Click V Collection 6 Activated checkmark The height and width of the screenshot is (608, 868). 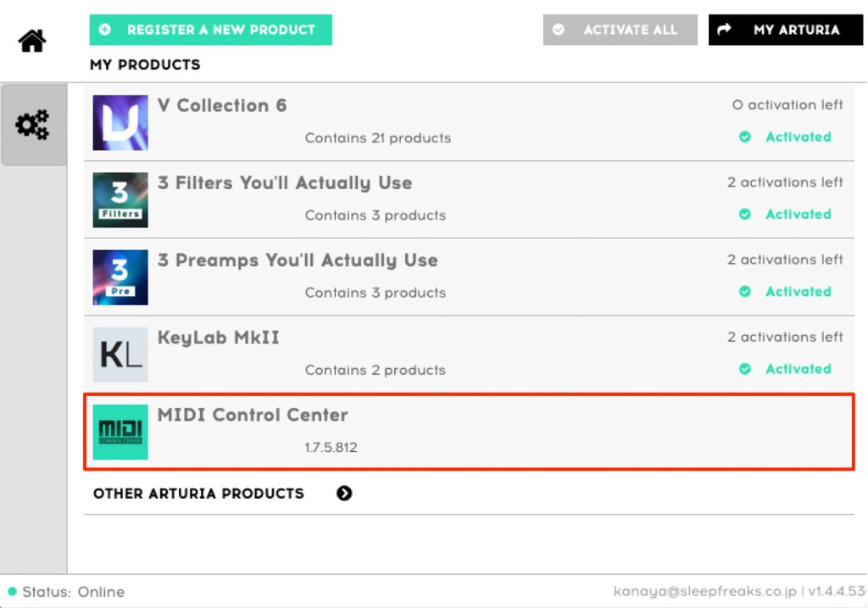[x=745, y=137]
